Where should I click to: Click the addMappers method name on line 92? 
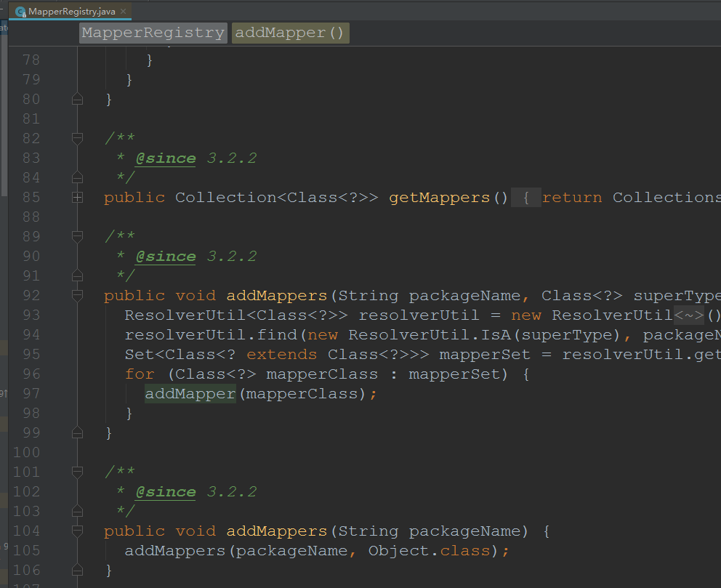[x=277, y=296]
